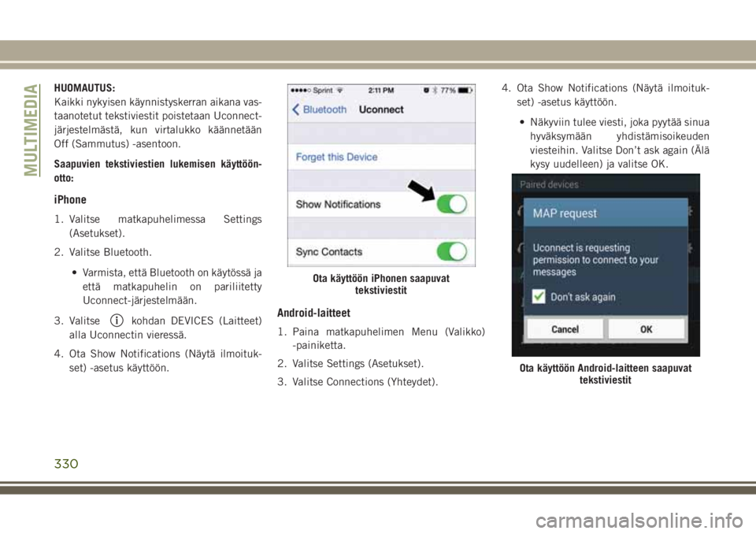
Task: Click OK in MAP request dialog
Action: click(x=646, y=329)
